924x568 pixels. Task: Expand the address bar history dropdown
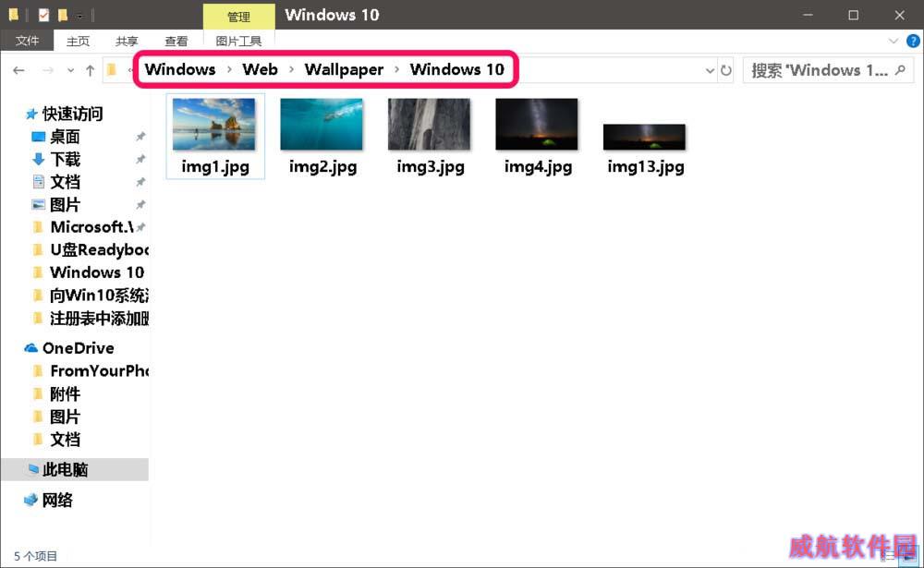click(710, 71)
